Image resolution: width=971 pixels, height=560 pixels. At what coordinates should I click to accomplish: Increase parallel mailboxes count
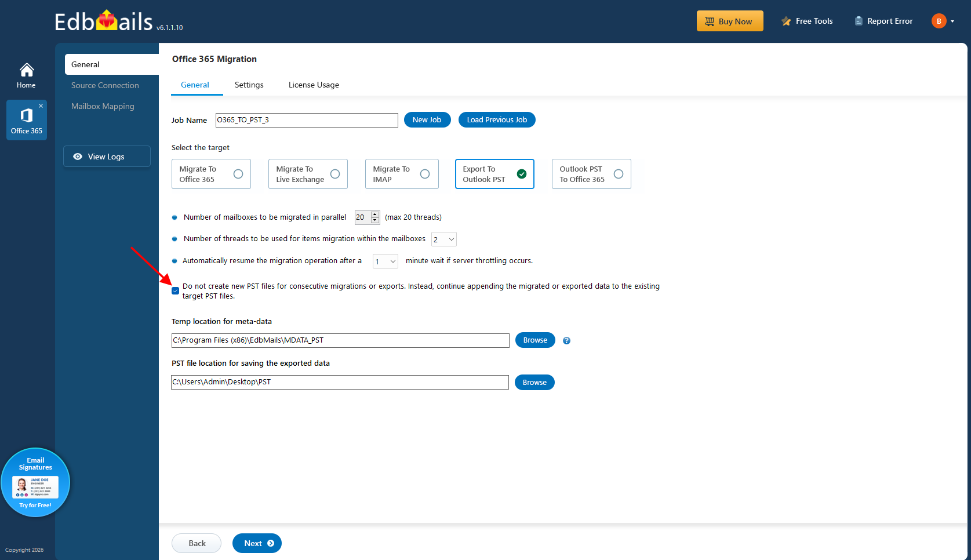click(x=375, y=214)
